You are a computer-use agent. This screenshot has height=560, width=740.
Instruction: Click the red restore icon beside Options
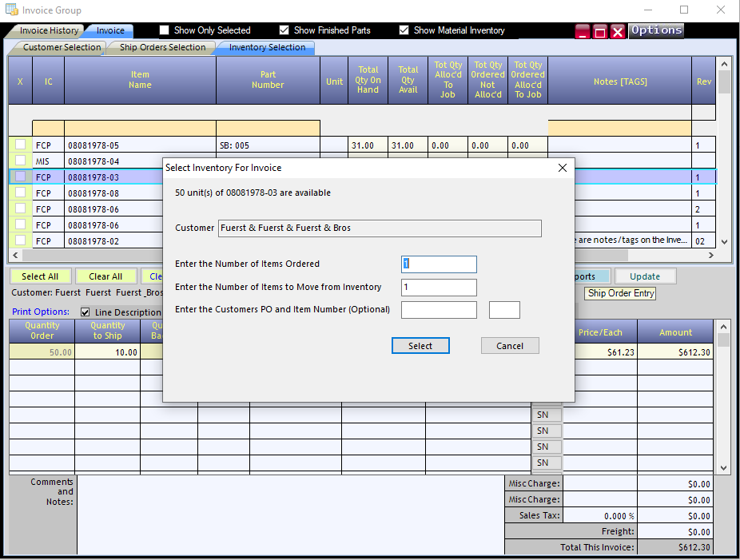point(600,31)
